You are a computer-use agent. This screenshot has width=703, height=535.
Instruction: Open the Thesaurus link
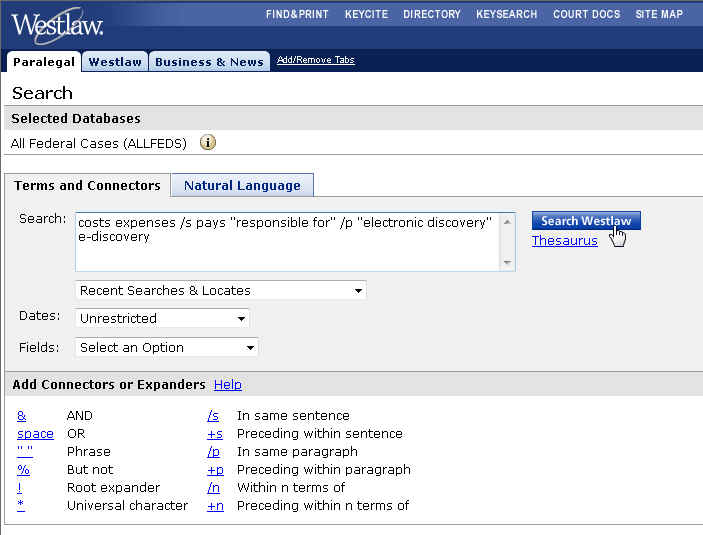(564, 241)
